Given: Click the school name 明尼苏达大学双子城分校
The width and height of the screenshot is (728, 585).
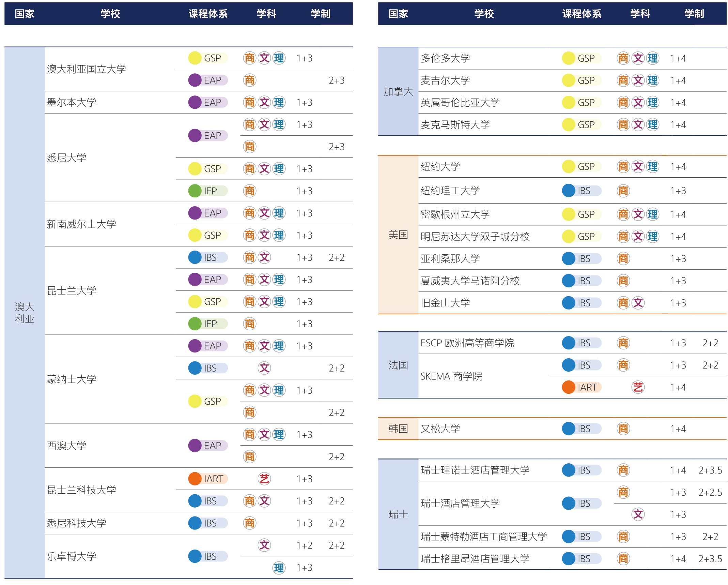Looking at the screenshot, I should coord(475,236).
